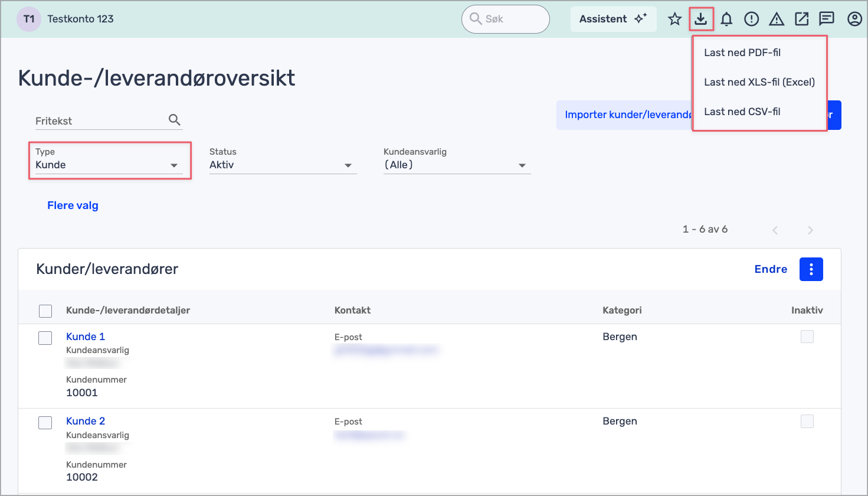
Task: Tick the checkbox for Kunde 1
Action: [45, 338]
